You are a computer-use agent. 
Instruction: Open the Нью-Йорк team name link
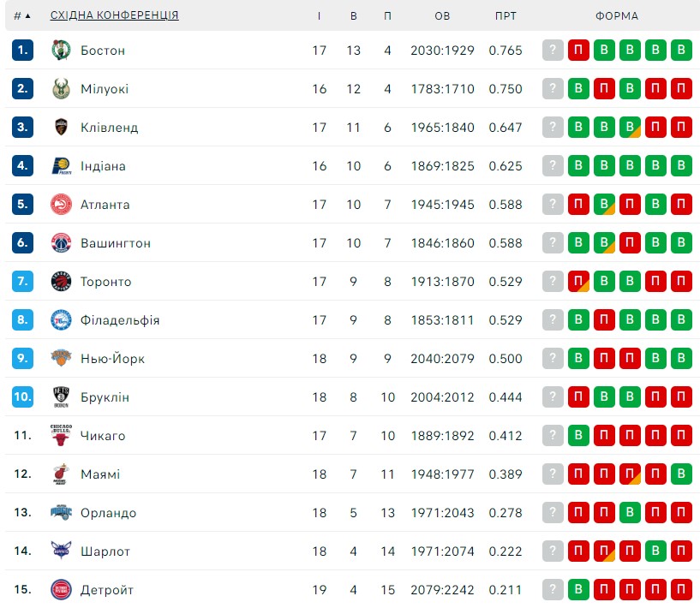(112, 358)
